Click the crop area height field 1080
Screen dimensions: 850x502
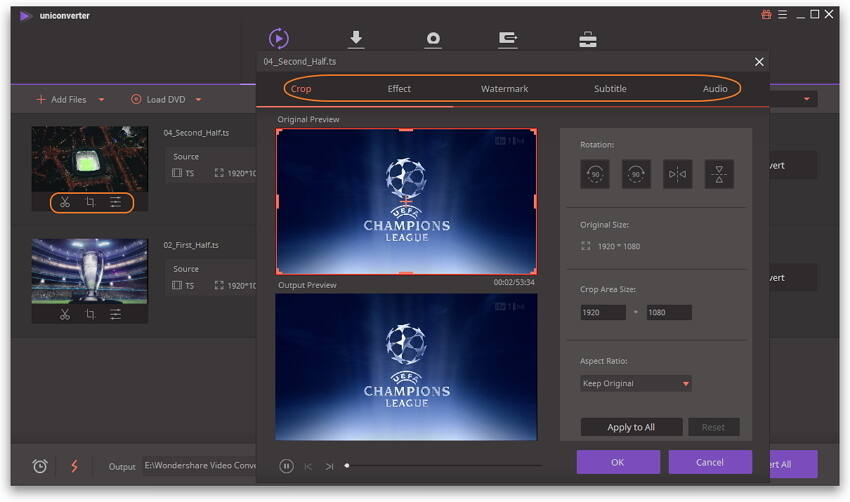669,312
